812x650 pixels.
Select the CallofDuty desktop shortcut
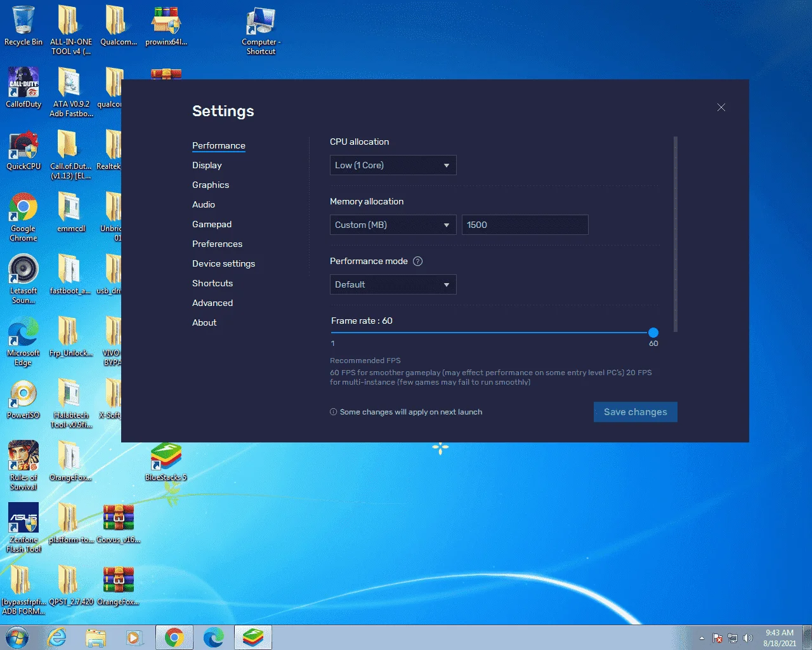pos(23,88)
